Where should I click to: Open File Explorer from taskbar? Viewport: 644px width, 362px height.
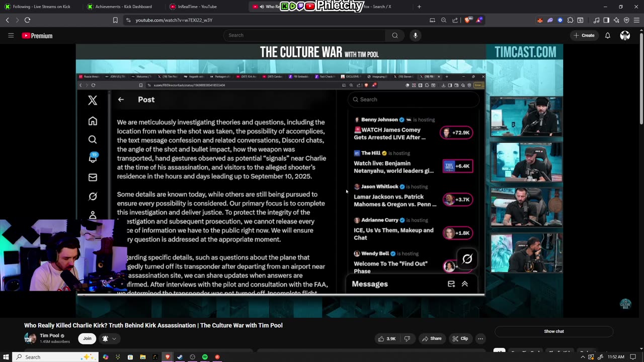(x=142, y=357)
